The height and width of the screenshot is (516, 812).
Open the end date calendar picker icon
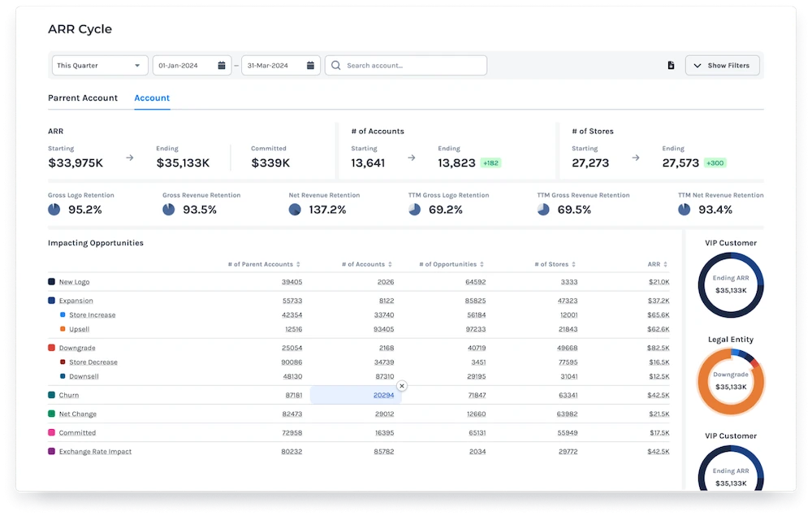click(x=310, y=66)
